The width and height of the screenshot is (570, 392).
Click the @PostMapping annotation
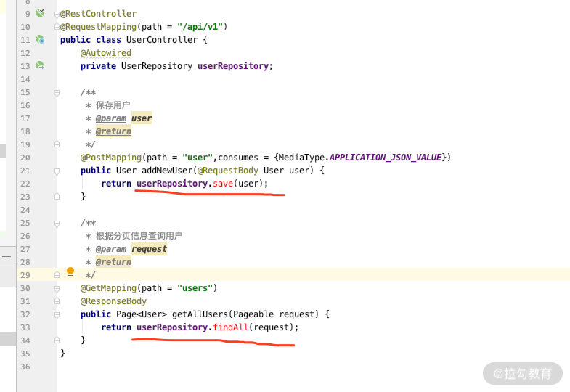point(111,158)
